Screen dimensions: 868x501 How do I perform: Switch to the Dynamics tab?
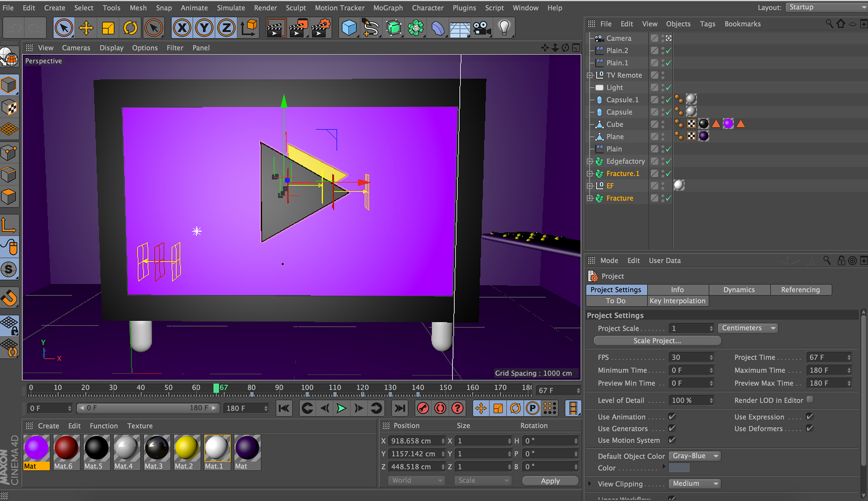point(739,290)
